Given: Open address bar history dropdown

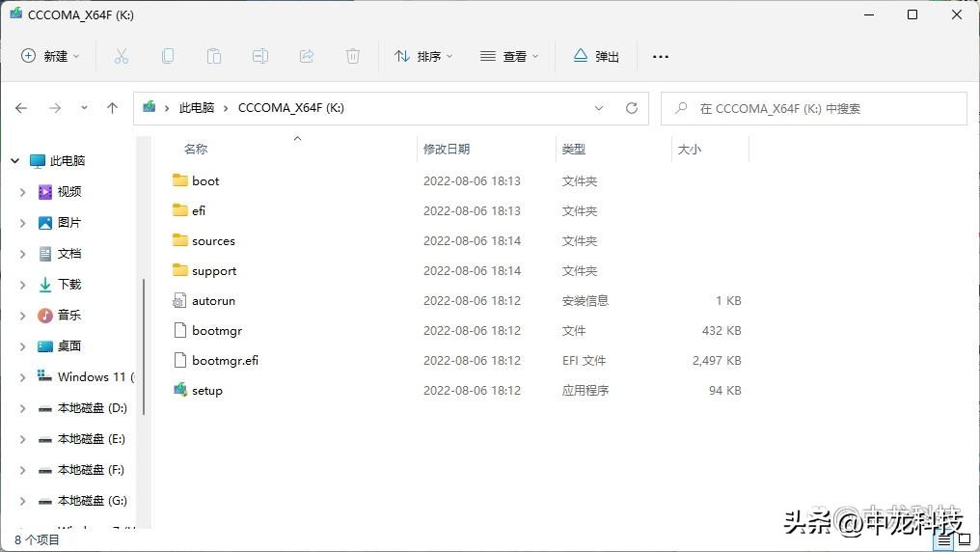Looking at the screenshot, I should pos(599,108).
